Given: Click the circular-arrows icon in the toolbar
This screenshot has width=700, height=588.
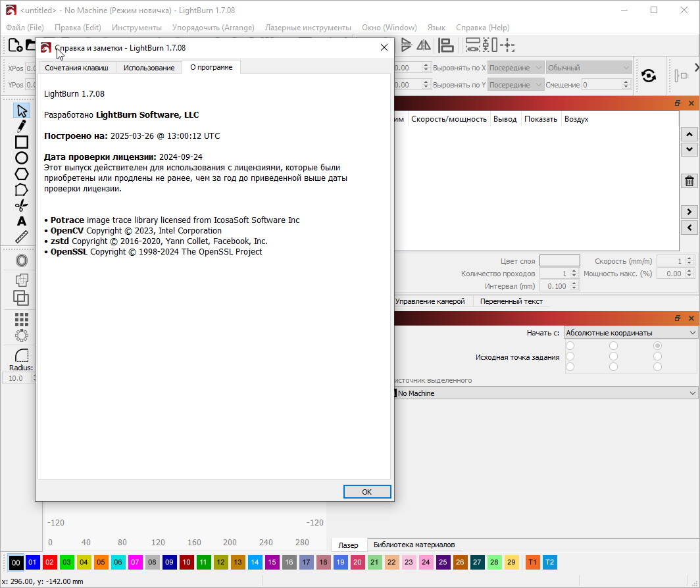Looking at the screenshot, I should [x=649, y=76].
